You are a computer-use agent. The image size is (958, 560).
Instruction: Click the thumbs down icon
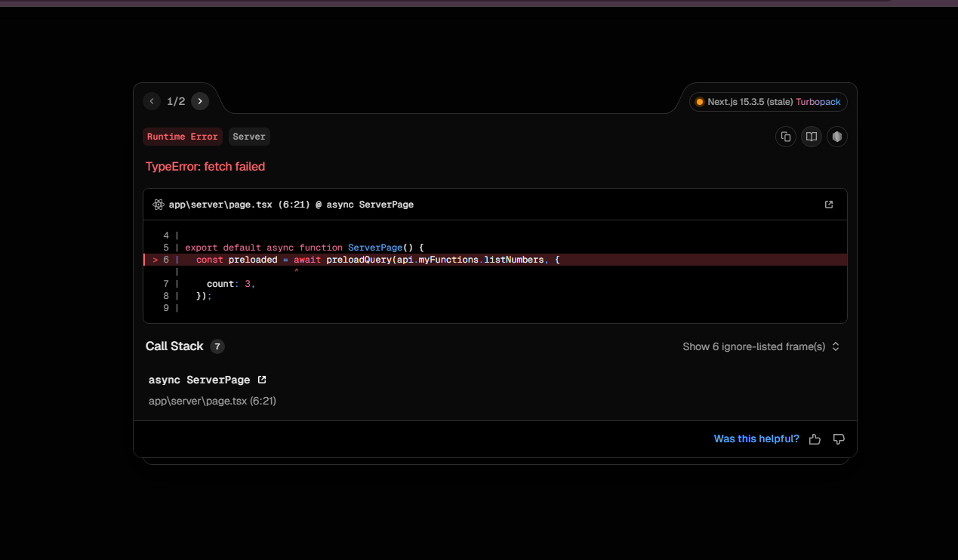pos(839,439)
